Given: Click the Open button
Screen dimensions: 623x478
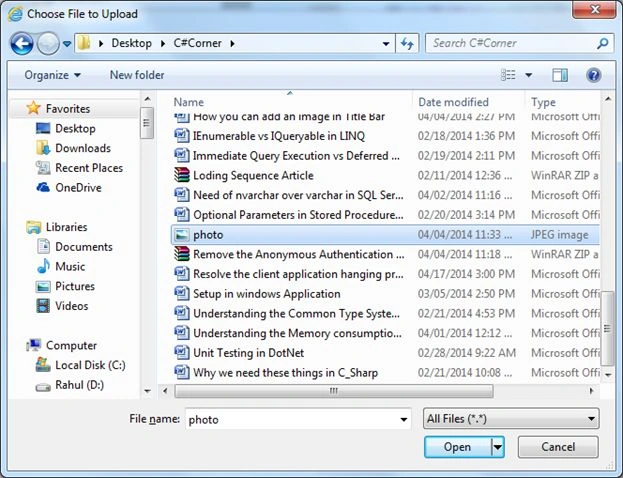Looking at the screenshot, I should click(x=457, y=447).
